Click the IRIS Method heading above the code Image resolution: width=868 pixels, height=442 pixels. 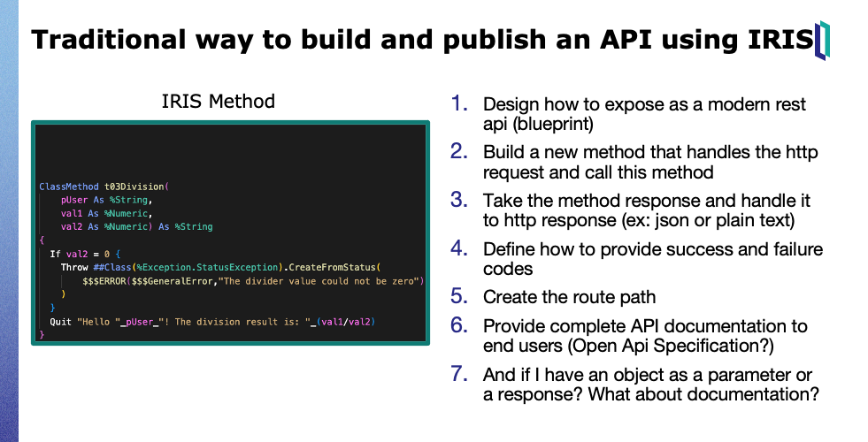[x=218, y=101]
